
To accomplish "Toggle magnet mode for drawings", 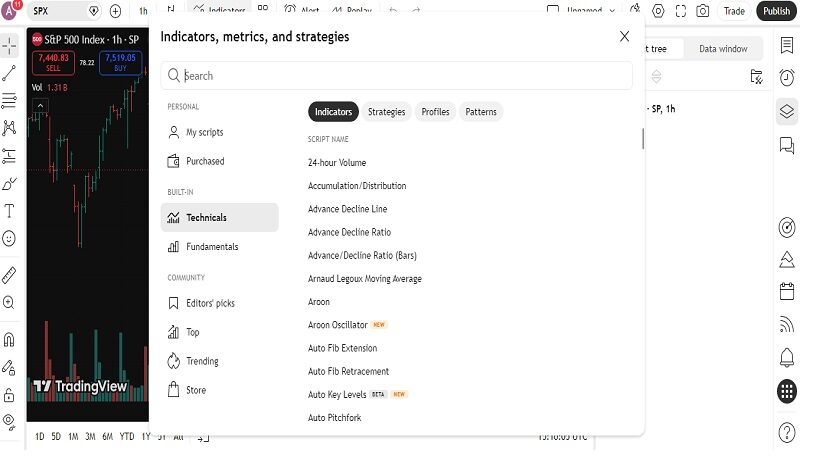I will point(9,339).
